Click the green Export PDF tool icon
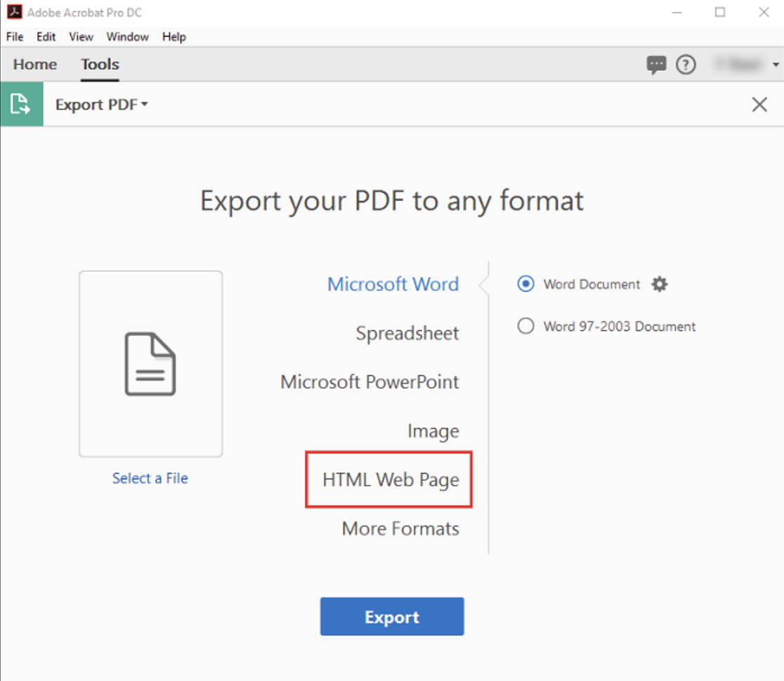The width and height of the screenshot is (784, 681). click(x=21, y=103)
